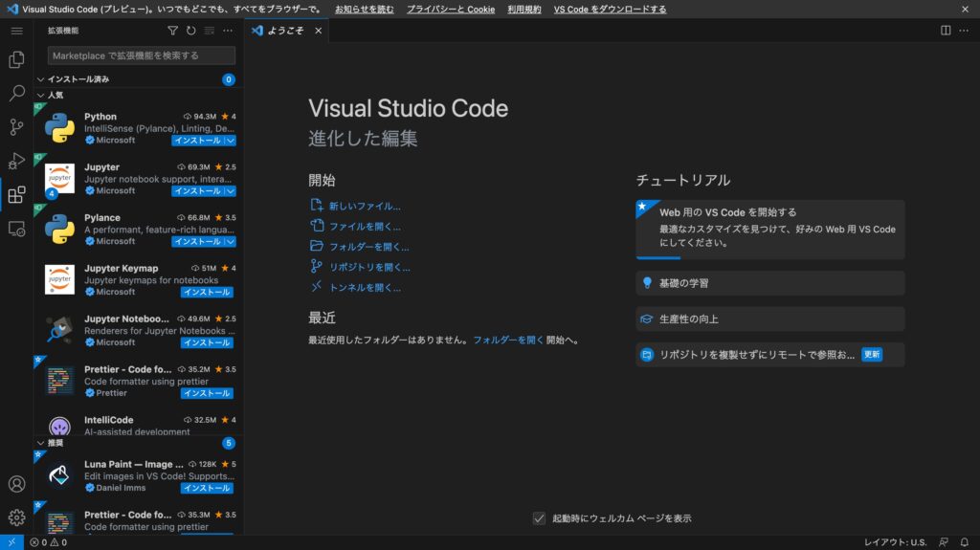The height and width of the screenshot is (550, 980).
Task: Refresh the extensions list
Action: [x=191, y=31]
